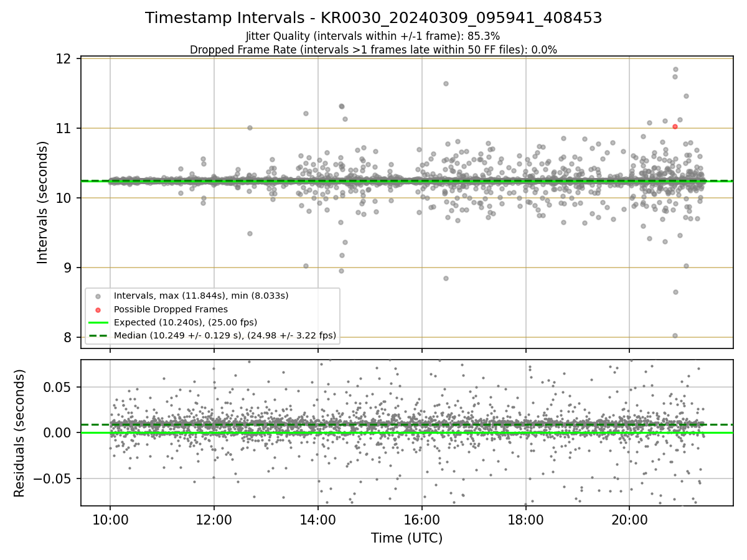Click the plot title "Timestamp Intervals - KR0030_20240309_095941_408453"
The image size is (747, 560).
[374, 18]
